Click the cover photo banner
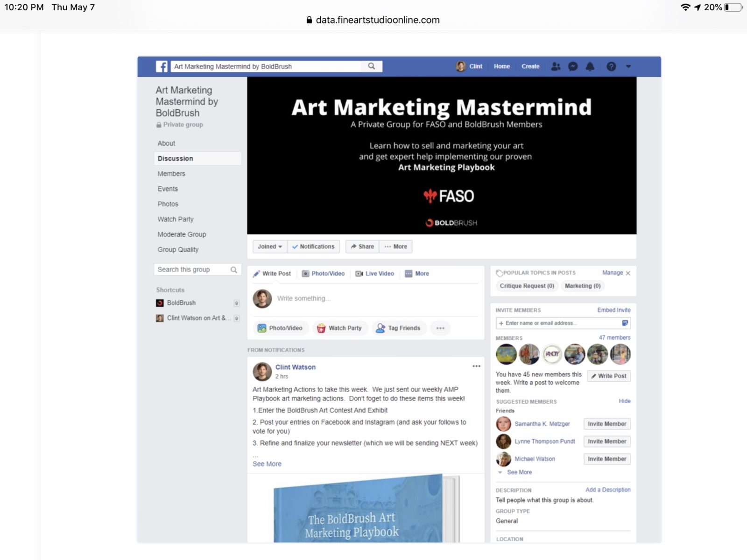The width and height of the screenshot is (747, 560). point(442,155)
